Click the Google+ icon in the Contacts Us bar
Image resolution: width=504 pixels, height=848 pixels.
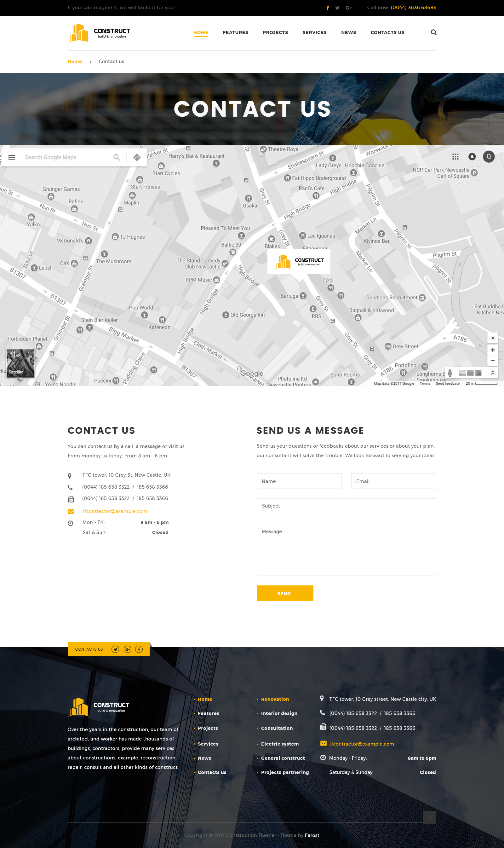point(127,649)
